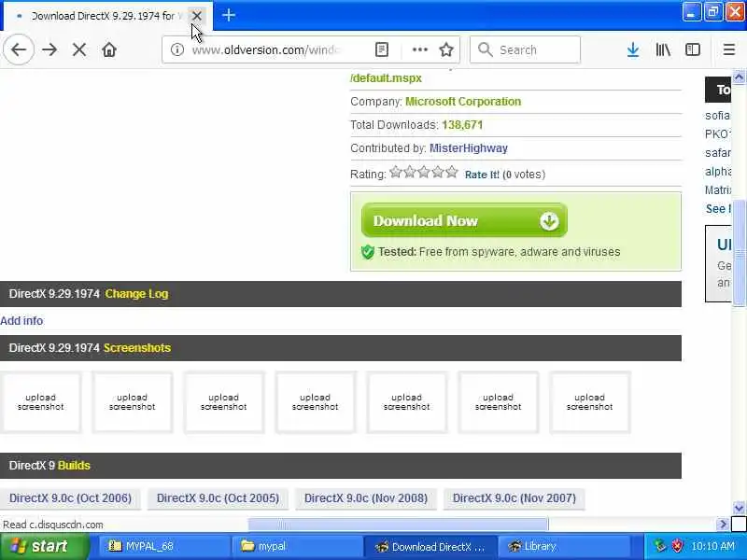747x560 pixels.
Task: Switch to Library taskbar window
Action: click(x=563, y=546)
